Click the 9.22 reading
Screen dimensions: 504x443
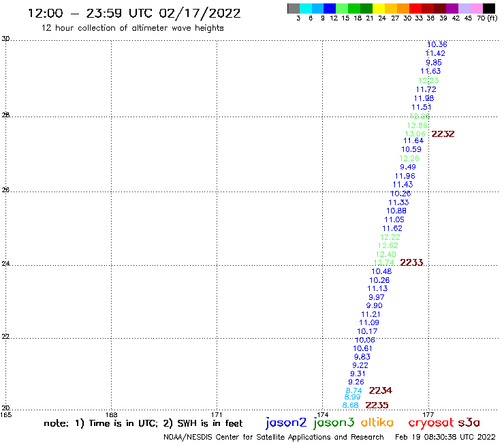pyautogui.click(x=360, y=366)
